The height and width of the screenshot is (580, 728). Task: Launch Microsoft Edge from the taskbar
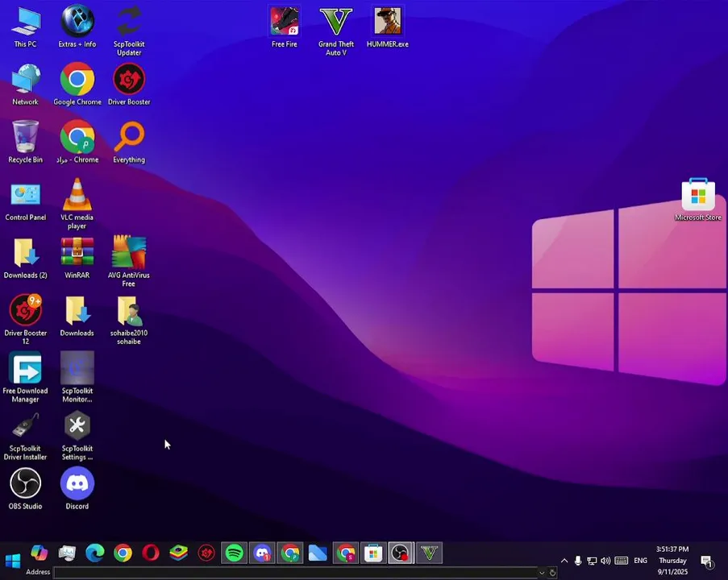(95, 553)
